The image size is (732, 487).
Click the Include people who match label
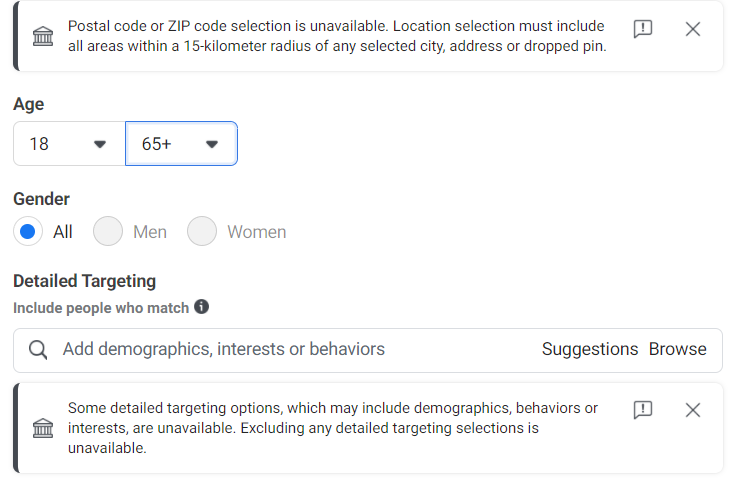101,308
